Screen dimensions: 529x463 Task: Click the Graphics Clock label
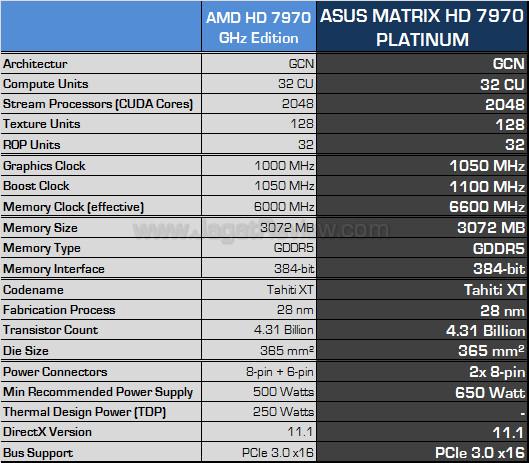44,166
